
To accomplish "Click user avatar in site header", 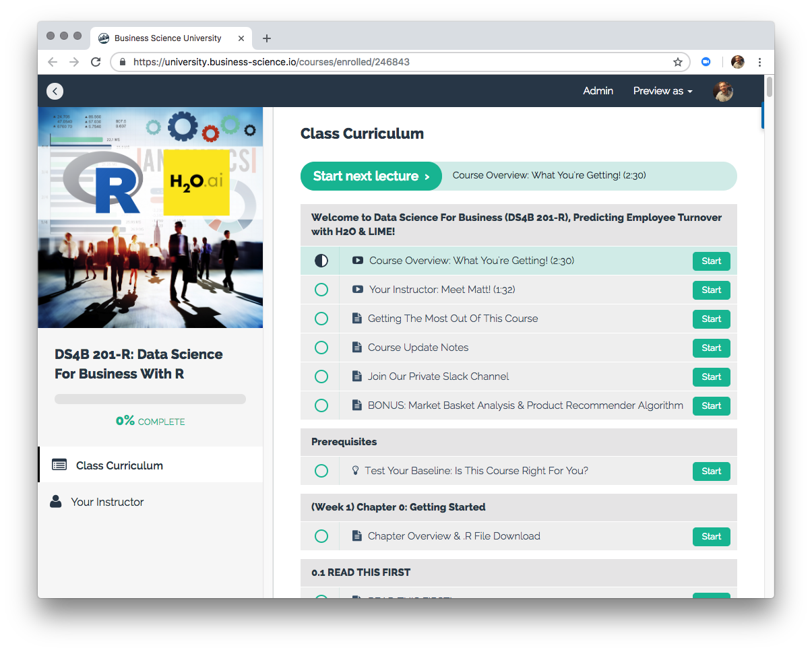I will 723,91.
